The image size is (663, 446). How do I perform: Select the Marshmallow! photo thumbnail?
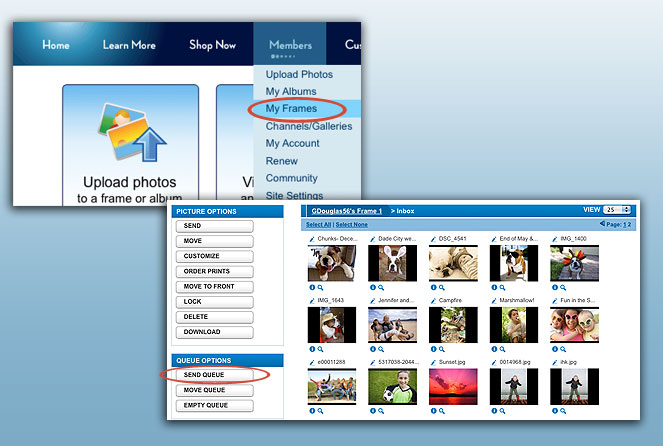(x=514, y=325)
